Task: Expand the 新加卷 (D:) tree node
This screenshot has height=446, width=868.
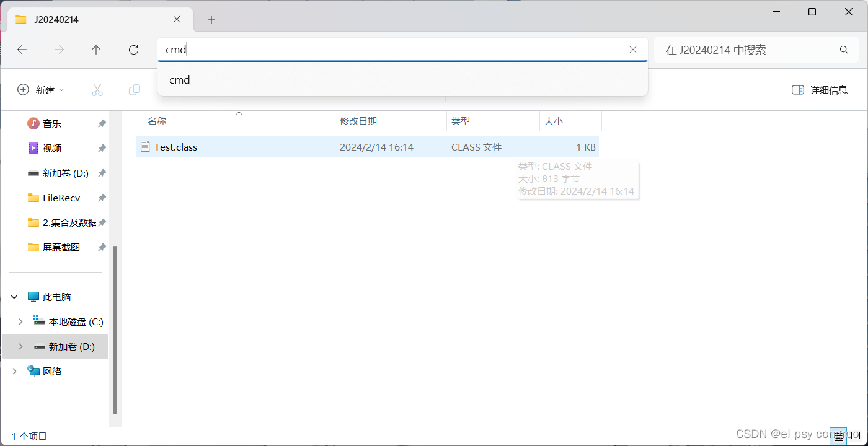Action: tap(20, 346)
